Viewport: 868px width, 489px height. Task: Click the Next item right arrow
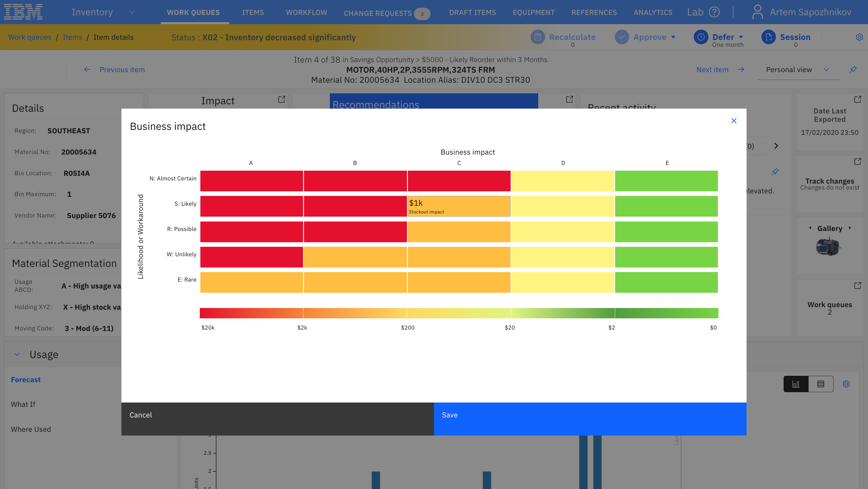(741, 70)
